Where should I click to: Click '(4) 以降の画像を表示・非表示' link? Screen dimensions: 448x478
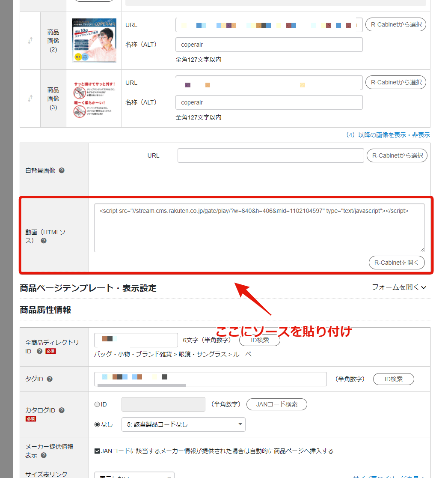tap(388, 135)
